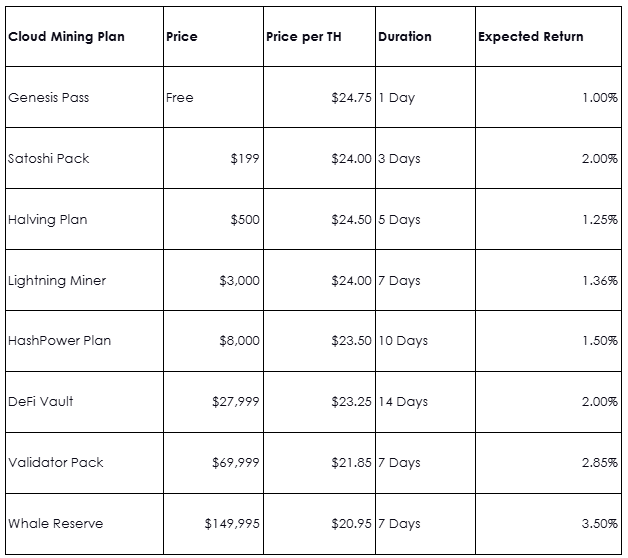Select the 3.50% expected return cell
Image resolution: width=628 pixels, height=558 pixels.
[x=599, y=524]
